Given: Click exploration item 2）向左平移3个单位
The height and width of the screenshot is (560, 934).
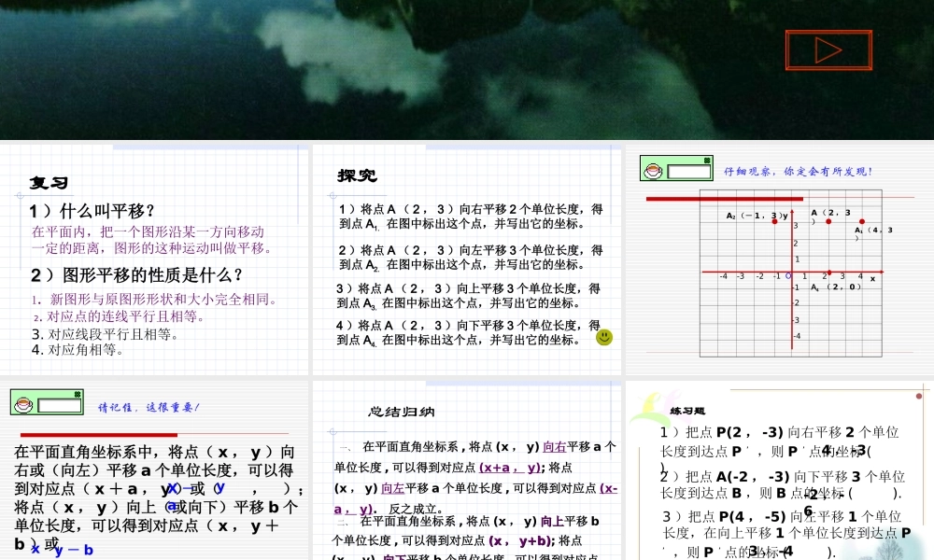Looking at the screenshot, I should [x=471, y=257].
